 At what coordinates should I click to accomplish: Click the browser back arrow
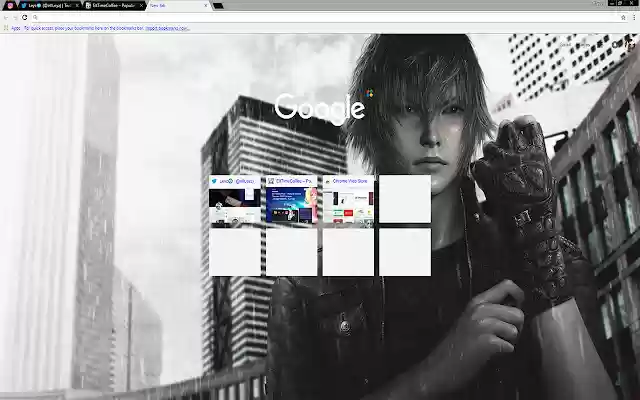(x=6, y=18)
